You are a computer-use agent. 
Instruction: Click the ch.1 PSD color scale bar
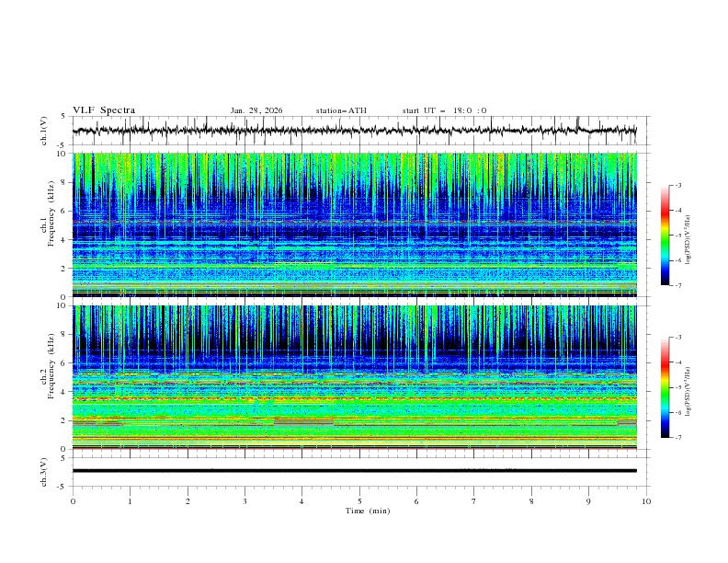(665, 235)
